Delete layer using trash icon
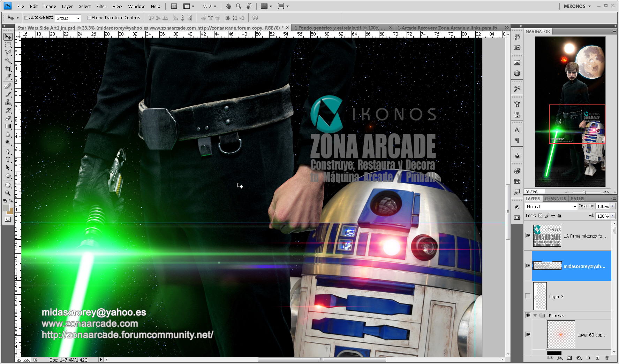The image size is (619, 364). (607, 358)
